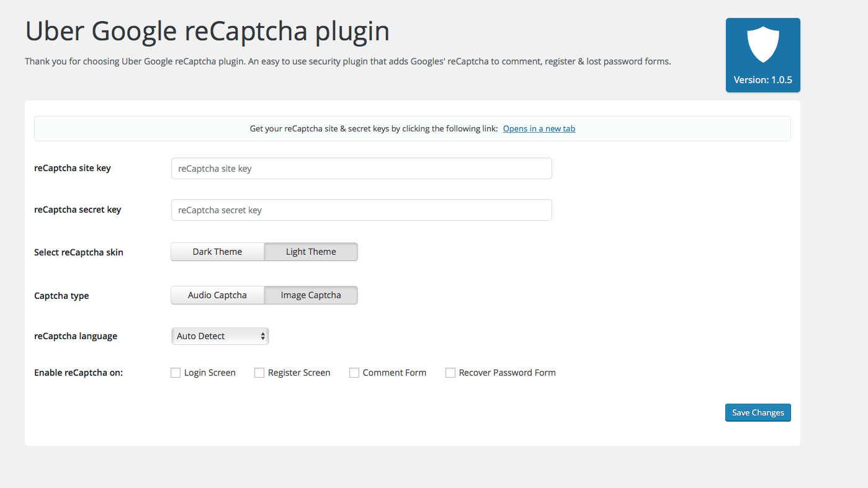Select the Light Theme skin

311,252
